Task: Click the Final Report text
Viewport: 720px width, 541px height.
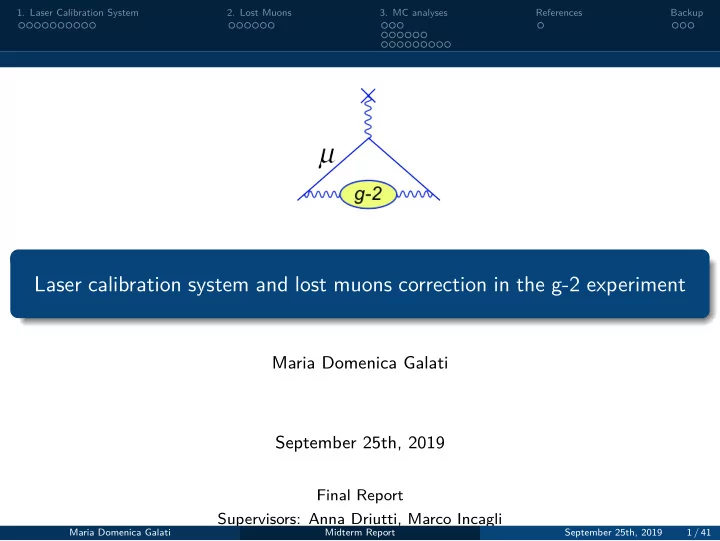Action: (x=360, y=495)
